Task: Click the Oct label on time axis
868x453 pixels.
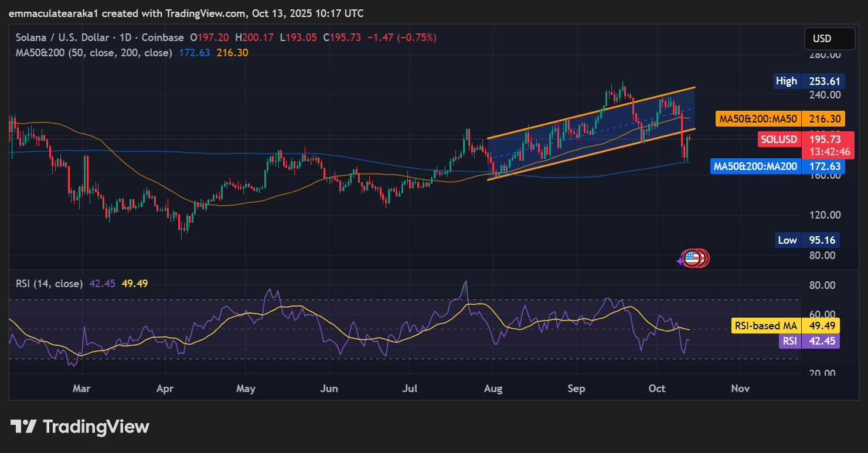Action: [657, 389]
